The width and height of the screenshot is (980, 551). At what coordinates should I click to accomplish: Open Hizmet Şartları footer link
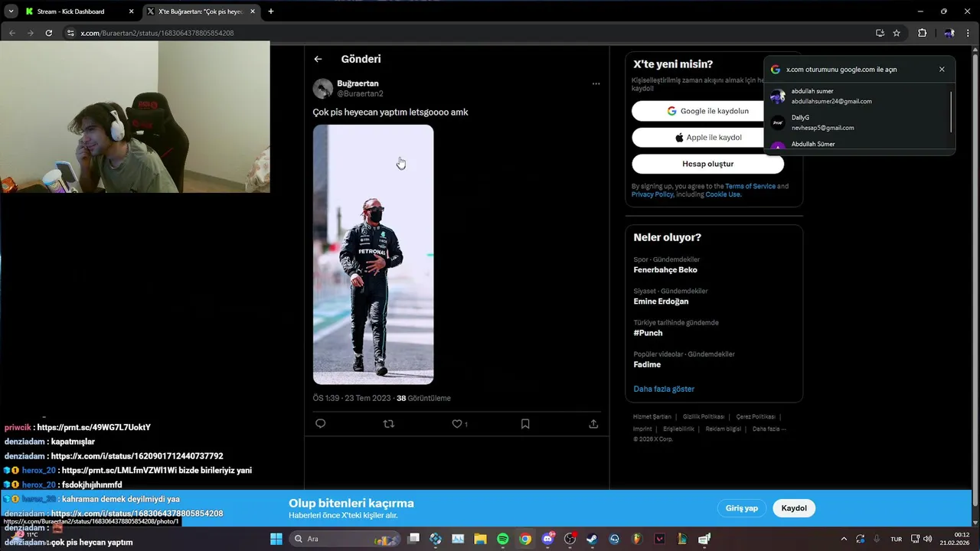[x=652, y=416]
